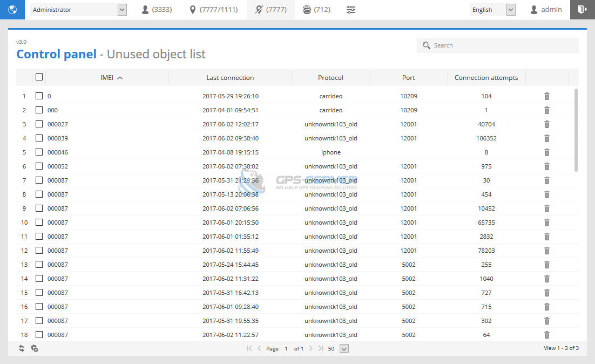Image resolution: width=595 pixels, height=364 pixels.
Task: Delete the row with IMEI 000027
Action: (x=546, y=124)
